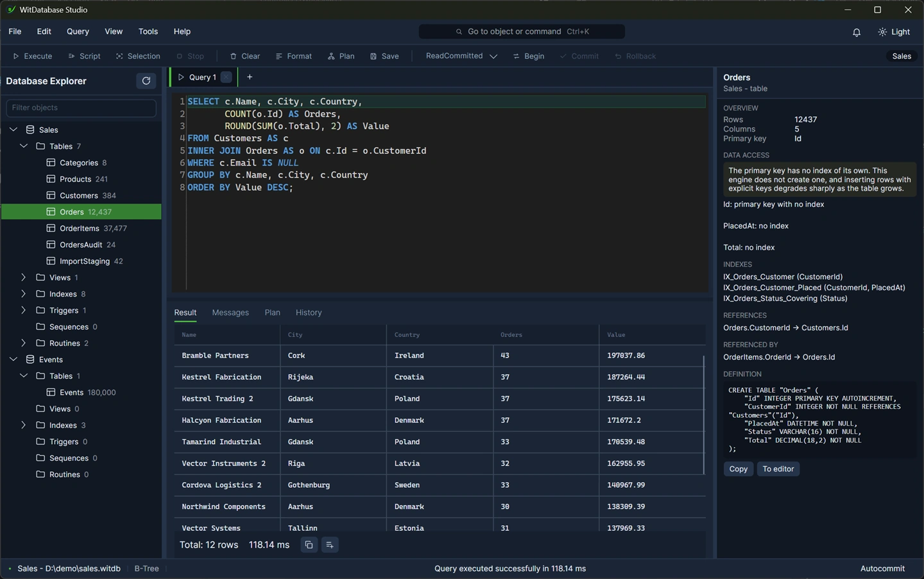Select the Events table with 180,000 rows

tap(81, 393)
